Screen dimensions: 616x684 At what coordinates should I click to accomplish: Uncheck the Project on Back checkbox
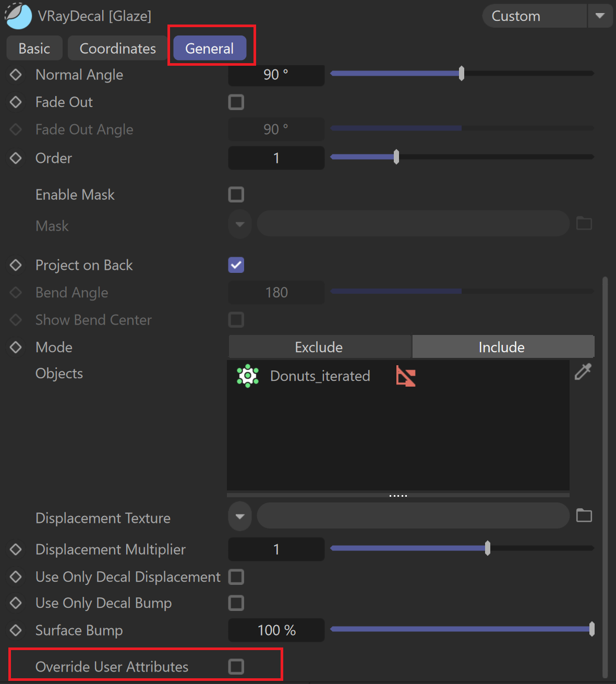236,265
